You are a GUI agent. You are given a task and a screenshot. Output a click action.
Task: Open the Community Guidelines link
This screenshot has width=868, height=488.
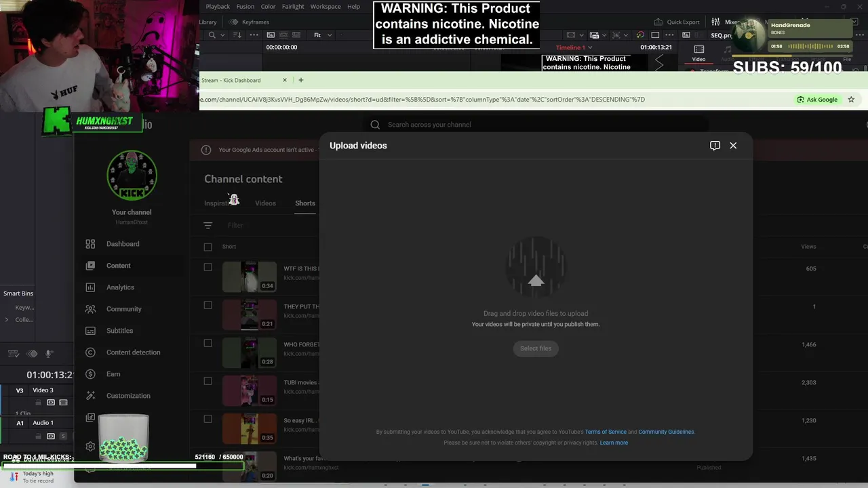point(666,432)
